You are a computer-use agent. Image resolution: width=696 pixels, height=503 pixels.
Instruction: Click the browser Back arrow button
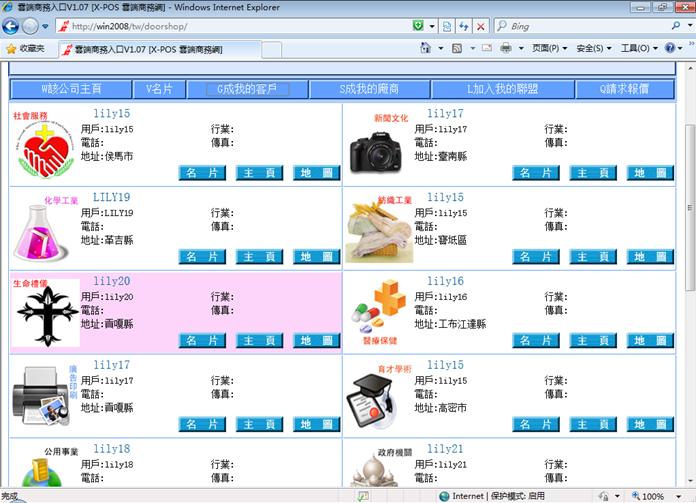(14, 25)
